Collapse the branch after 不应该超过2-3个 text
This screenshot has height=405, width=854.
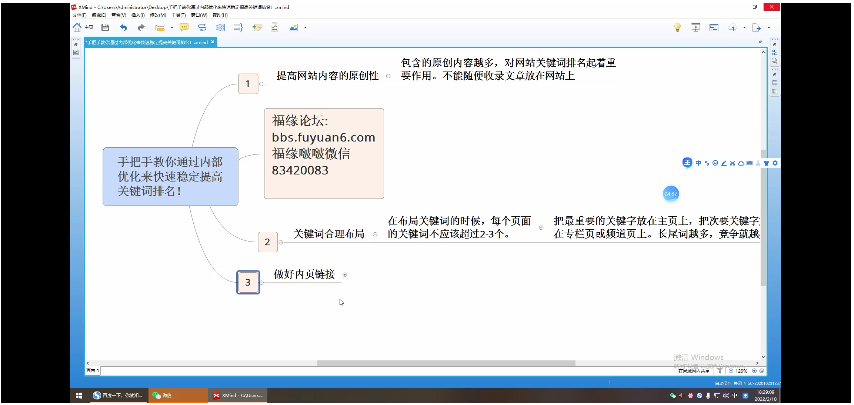click(541, 228)
